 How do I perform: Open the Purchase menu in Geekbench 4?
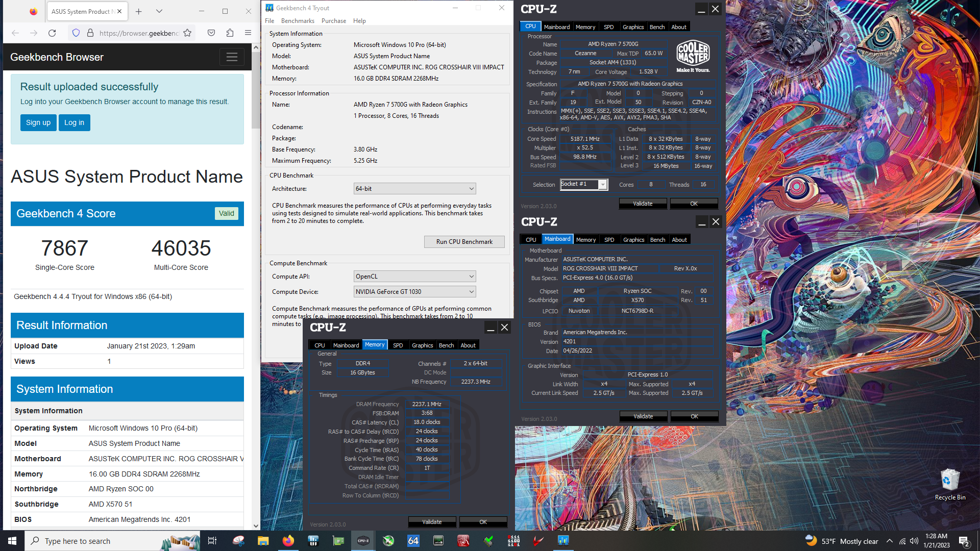click(334, 21)
